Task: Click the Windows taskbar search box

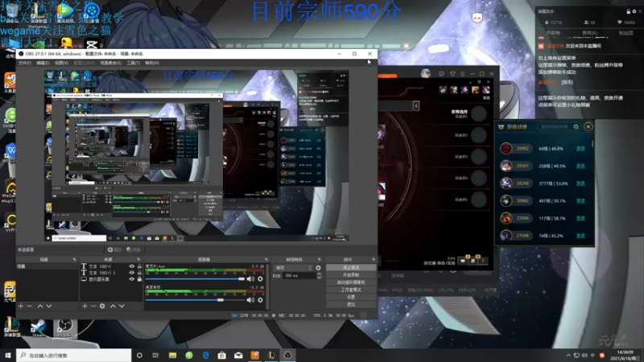Action: coord(74,355)
